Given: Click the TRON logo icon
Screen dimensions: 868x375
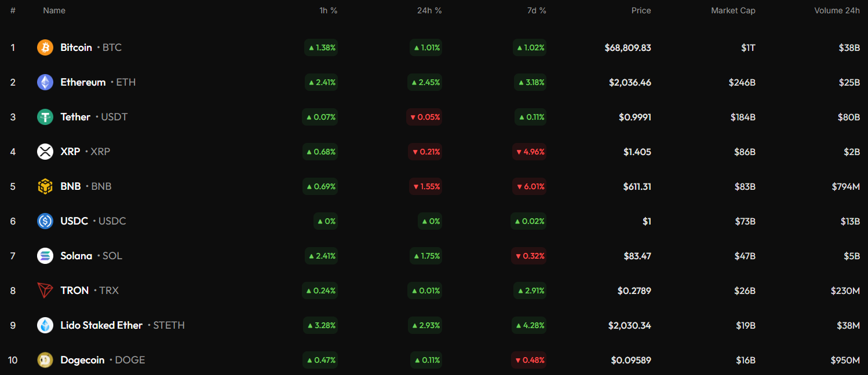Looking at the screenshot, I should click(x=45, y=291).
